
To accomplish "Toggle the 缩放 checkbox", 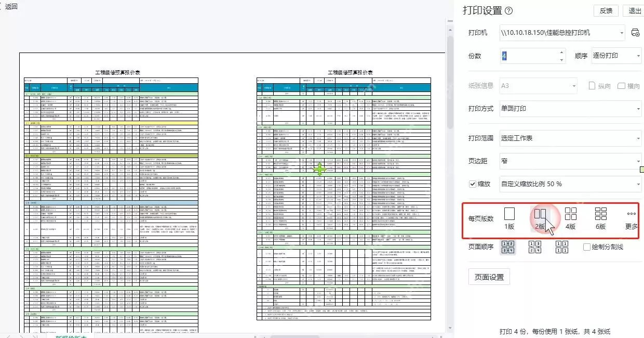I will click(x=473, y=184).
